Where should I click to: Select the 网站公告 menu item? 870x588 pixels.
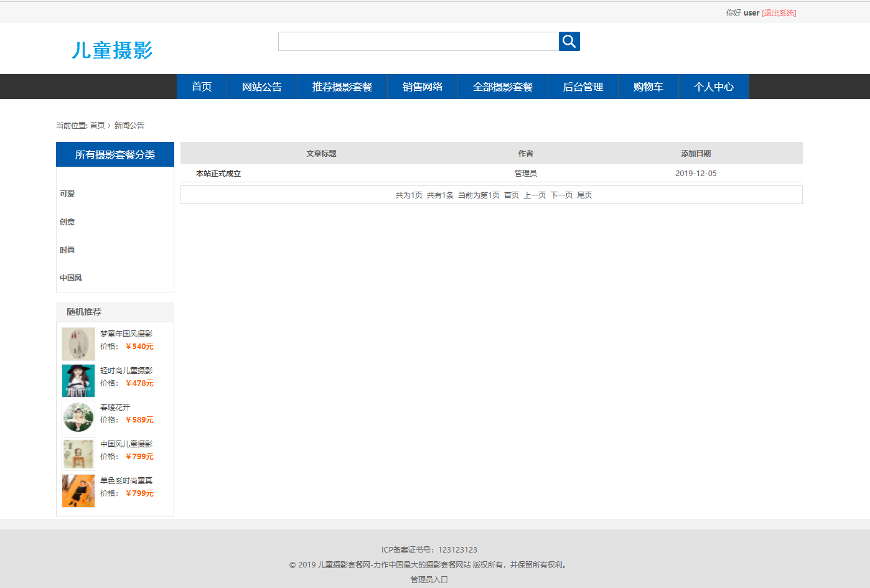[262, 86]
